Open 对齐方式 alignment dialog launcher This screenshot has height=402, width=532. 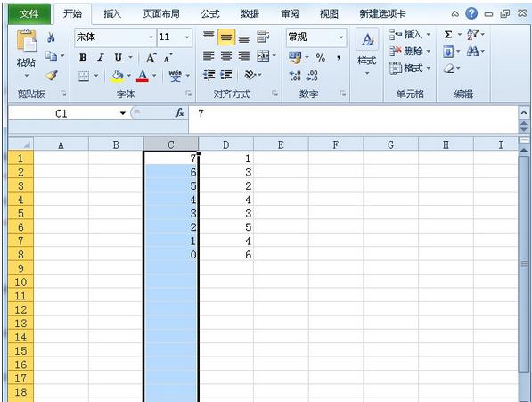274,94
